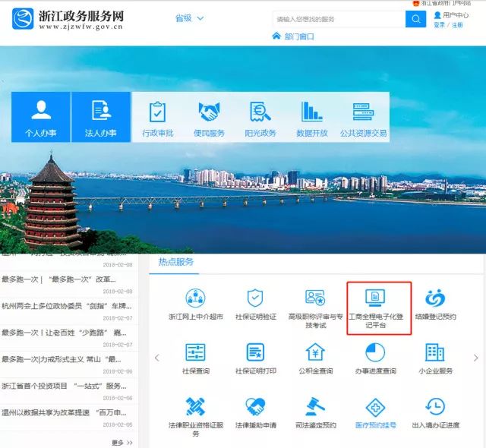Image resolution: width=486 pixels, height=448 pixels.
Task: Open 结婚登记预约 service
Action: 435,304
